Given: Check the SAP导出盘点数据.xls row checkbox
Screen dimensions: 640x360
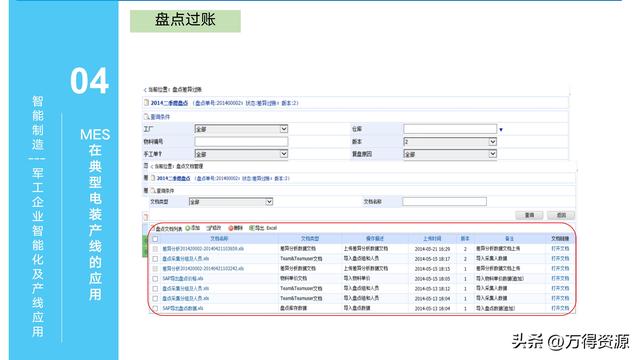Looking at the screenshot, I should coord(155,309).
